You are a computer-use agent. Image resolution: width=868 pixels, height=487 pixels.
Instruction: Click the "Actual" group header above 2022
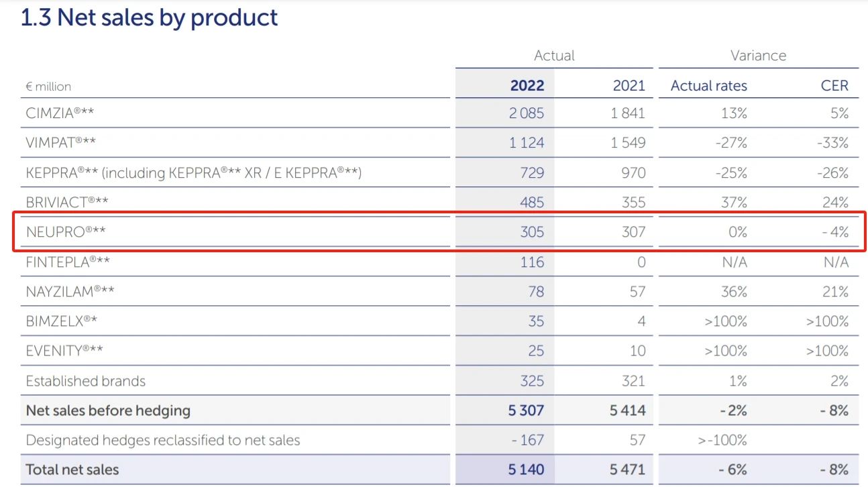click(x=554, y=56)
